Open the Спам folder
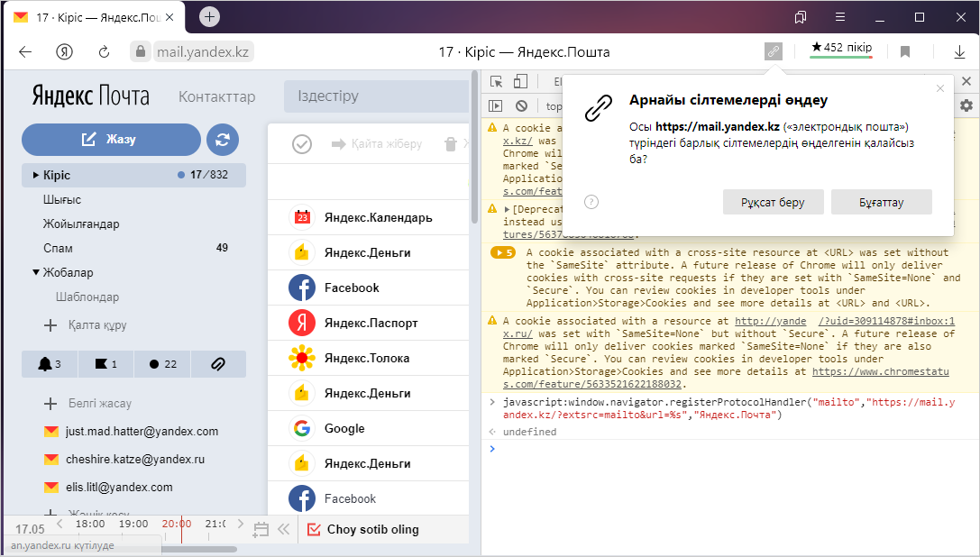 58,248
